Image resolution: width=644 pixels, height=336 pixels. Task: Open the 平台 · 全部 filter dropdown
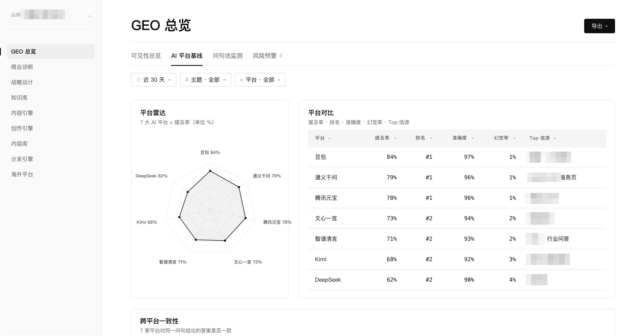coord(260,80)
